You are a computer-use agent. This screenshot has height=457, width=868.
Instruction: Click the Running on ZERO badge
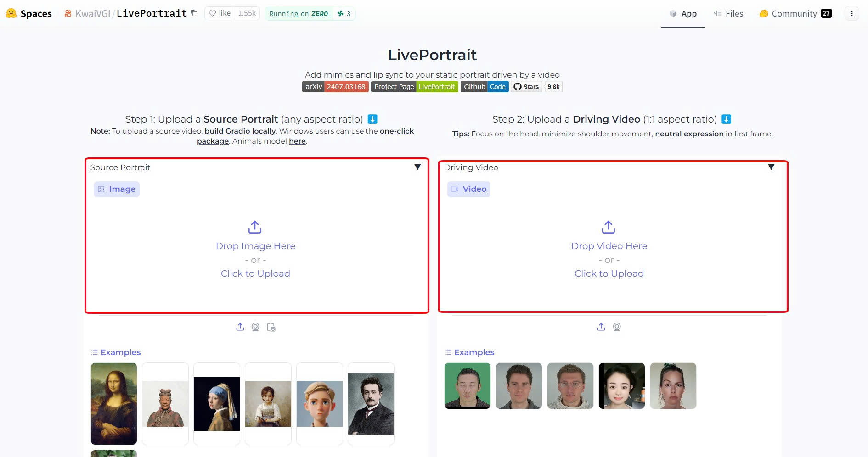tap(299, 14)
